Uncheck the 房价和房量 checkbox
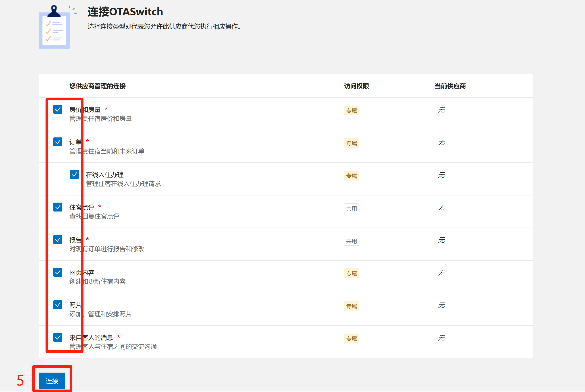This screenshot has width=585, height=392. click(x=58, y=109)
